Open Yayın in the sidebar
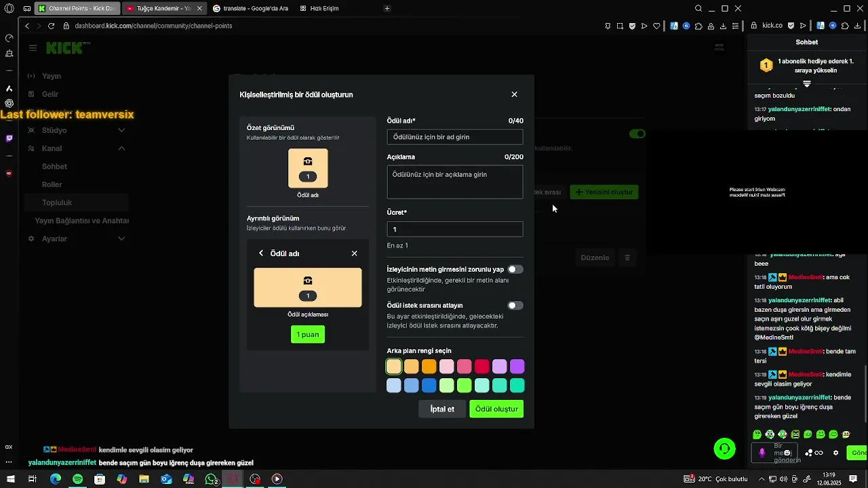The height and width of the screenshot is (488, 868). (52, 76)
